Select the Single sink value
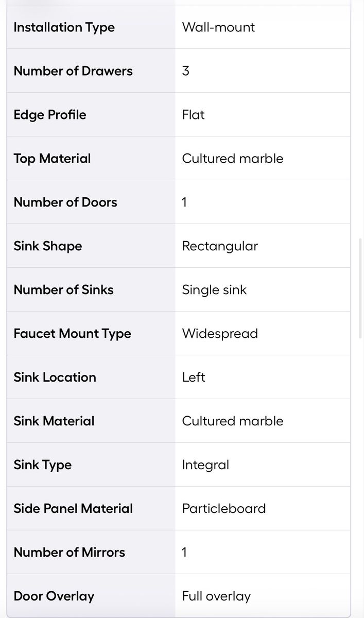The width and height of the screenshot is (364, 618). pos(214,290)
